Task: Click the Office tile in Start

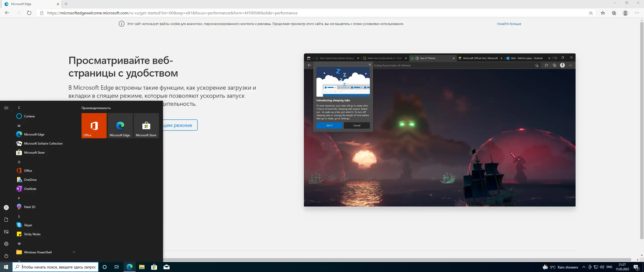Action: (94, 125)
